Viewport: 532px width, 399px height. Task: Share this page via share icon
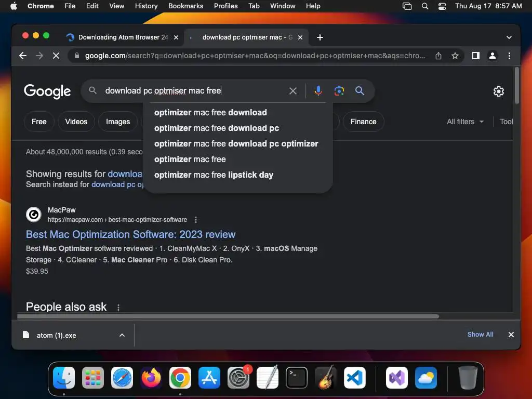438,56
